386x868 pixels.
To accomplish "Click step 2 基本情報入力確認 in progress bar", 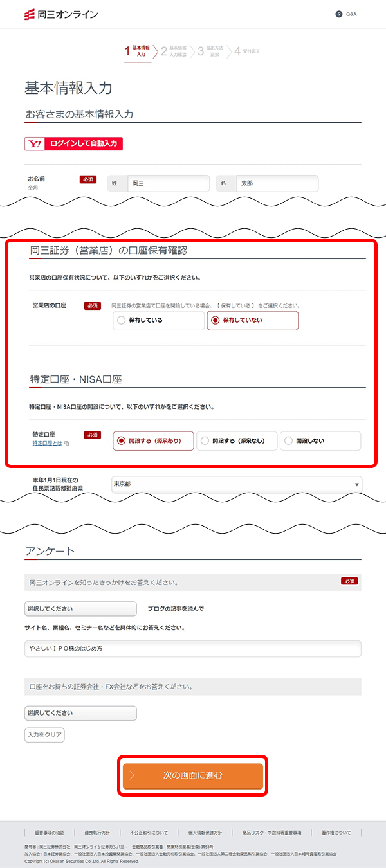I will pyautogui.click(x=174, y=51).
